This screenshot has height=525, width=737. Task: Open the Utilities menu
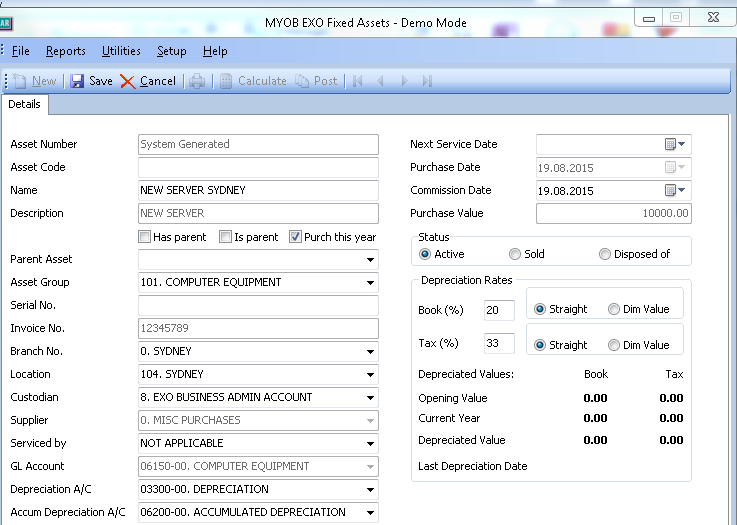pos(121,51)
